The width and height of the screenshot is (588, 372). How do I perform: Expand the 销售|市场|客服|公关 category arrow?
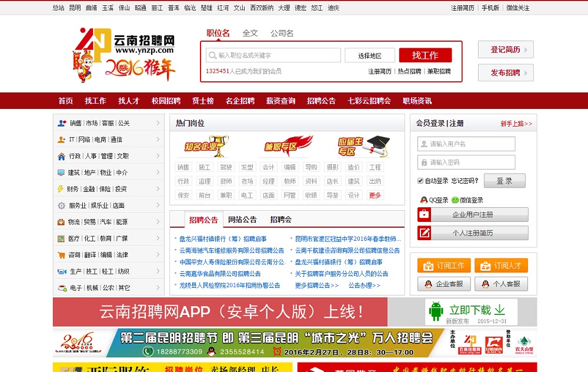(158, 123)
